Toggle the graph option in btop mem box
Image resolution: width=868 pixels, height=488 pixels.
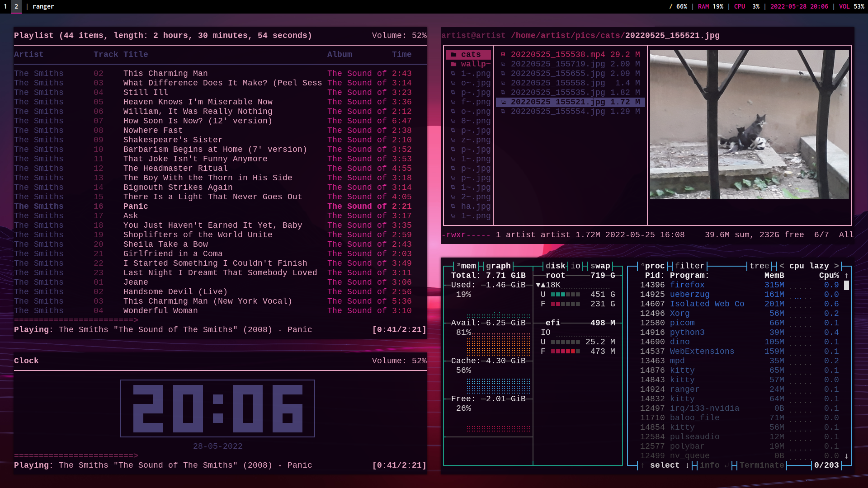point(498,266)
